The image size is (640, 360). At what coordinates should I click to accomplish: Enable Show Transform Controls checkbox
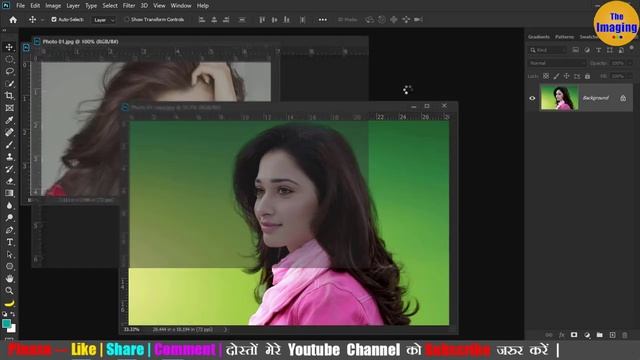pyautogui.click(x=127, y=20)
